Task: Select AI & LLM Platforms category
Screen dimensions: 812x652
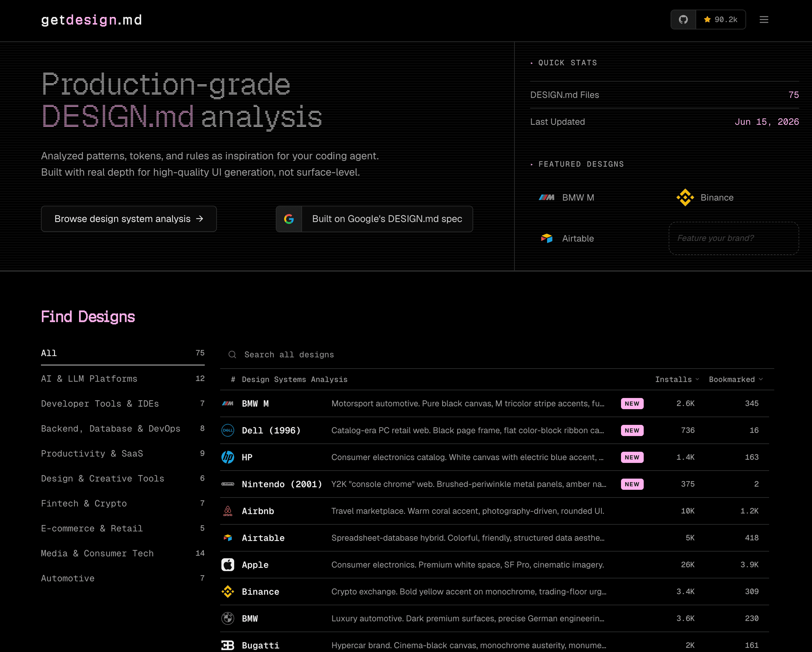Action: point(123,378)
